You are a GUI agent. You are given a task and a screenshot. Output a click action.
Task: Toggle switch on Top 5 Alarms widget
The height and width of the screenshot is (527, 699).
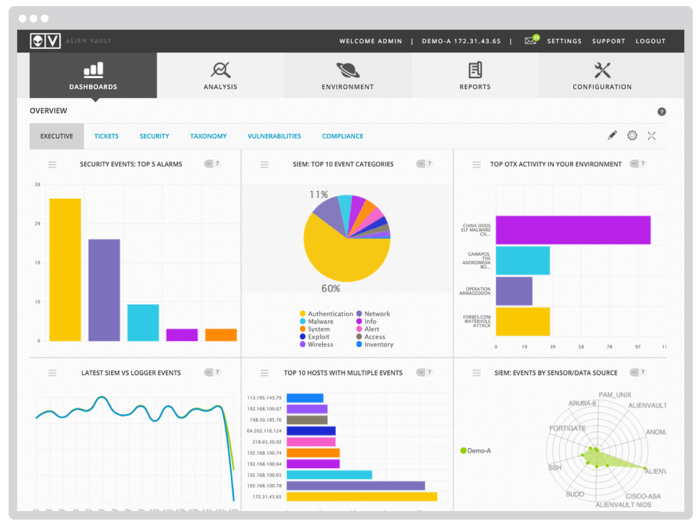click(209, 164)
